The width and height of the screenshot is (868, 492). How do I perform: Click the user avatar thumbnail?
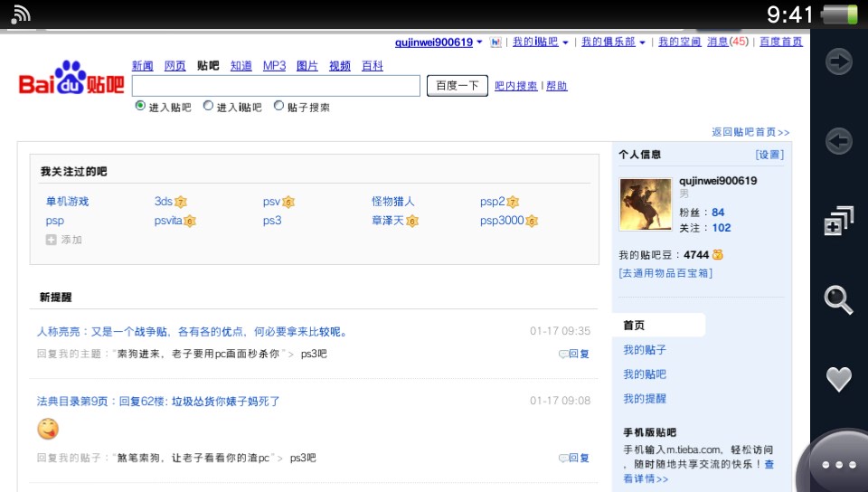(645, 204)
